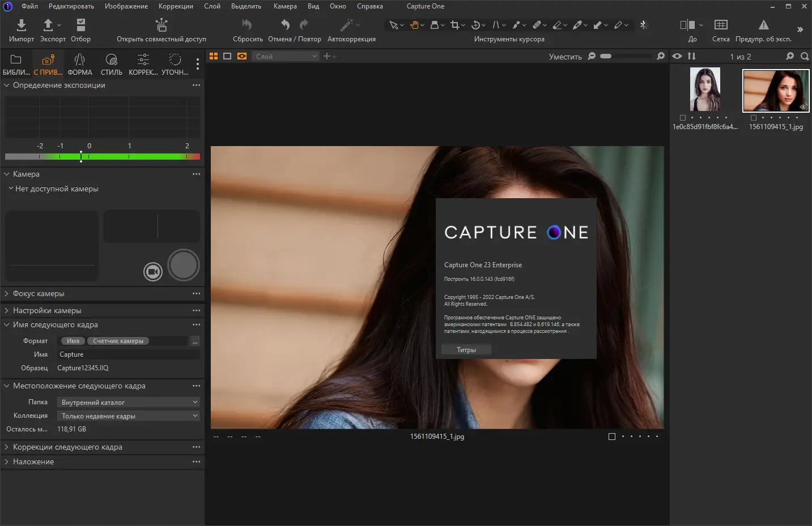This screenshot has width=812, height=526.
Task: Click the Grid (Сетка) icon
Action: pos(721,25)
